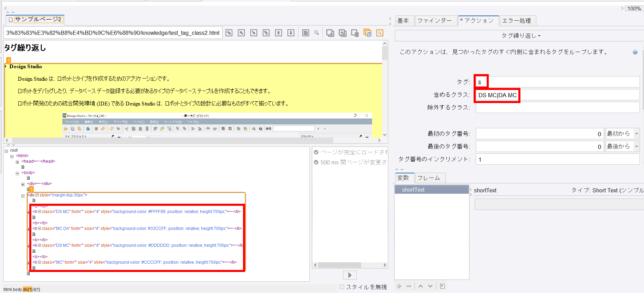Click the div[1] path segment in status bar

[x=28, y=290]
